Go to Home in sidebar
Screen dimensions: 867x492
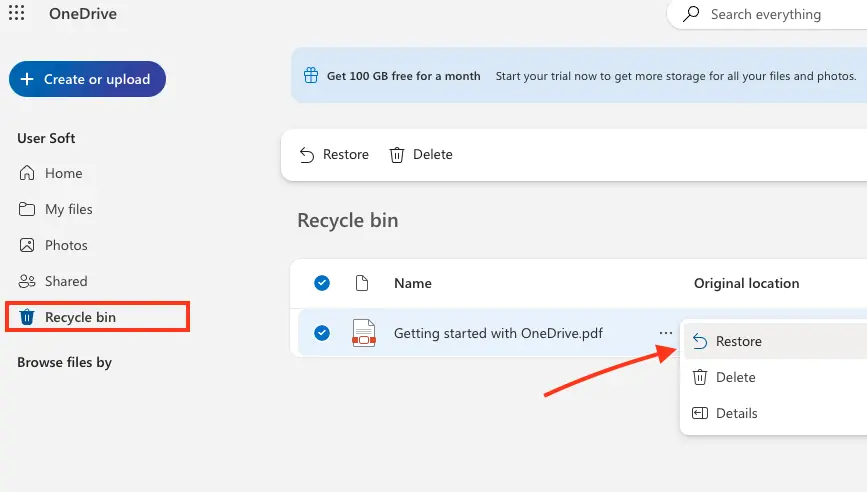(x=63, y=173)
